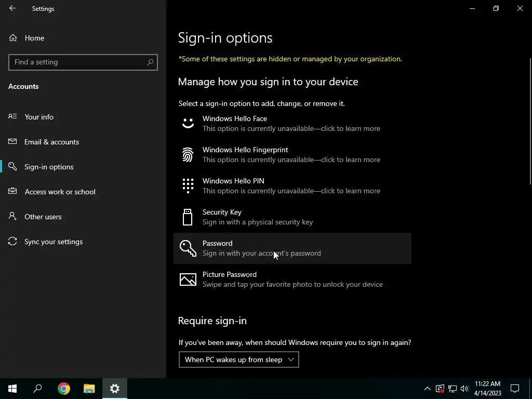The width and height of the screenshot is (532, 399).
Task: Click the yellow managed by your organization notice
Action: pyautogui.click(x=290, y=59)
